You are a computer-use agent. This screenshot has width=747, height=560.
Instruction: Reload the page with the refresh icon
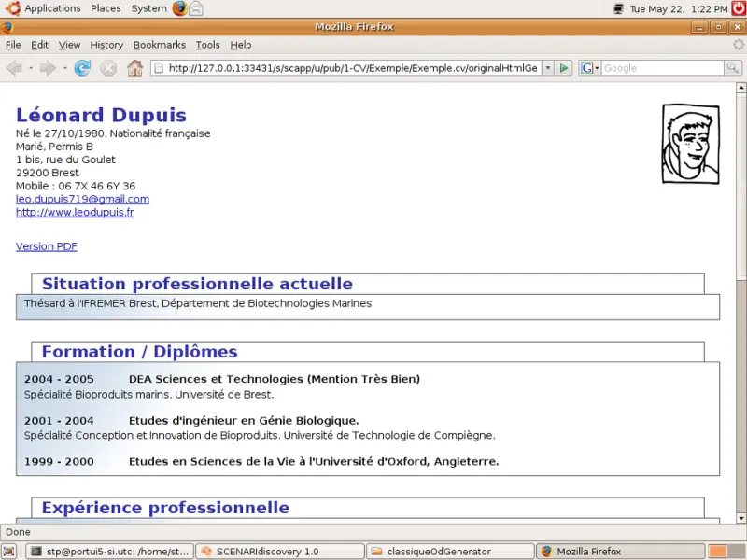click(x=82, y=68)
